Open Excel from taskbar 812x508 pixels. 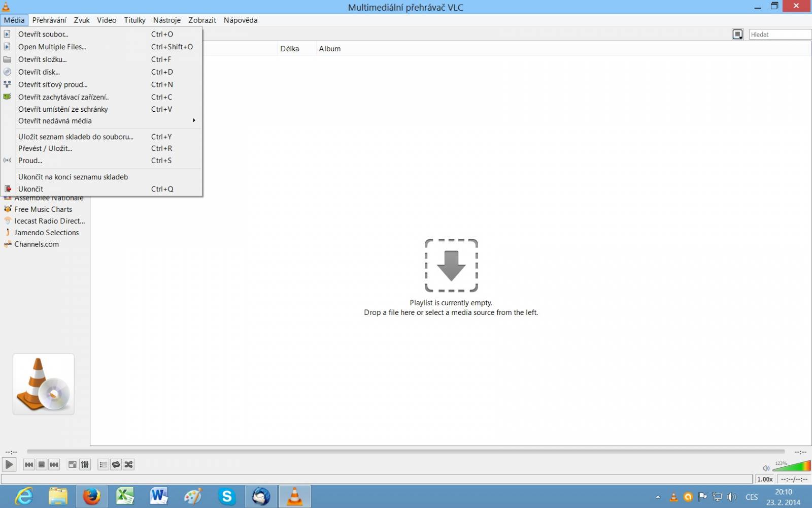tap(125, 496)
